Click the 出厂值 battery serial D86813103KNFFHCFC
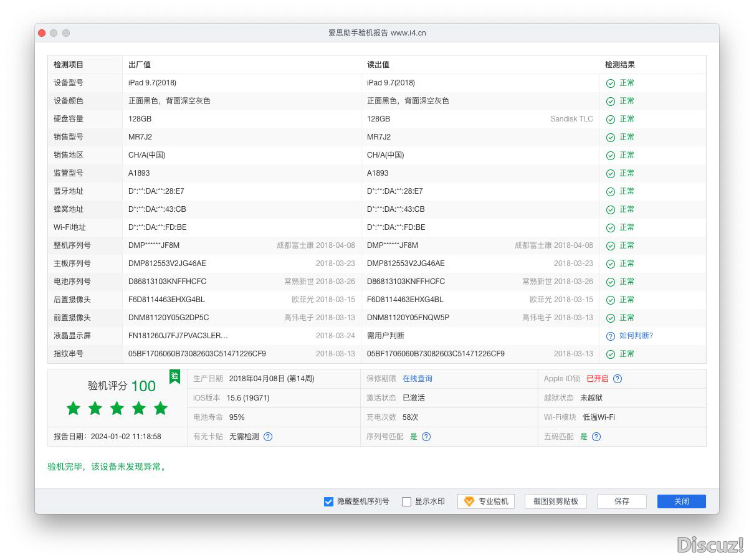This screenshot has height=560, width=754. (x=167, y=282)
